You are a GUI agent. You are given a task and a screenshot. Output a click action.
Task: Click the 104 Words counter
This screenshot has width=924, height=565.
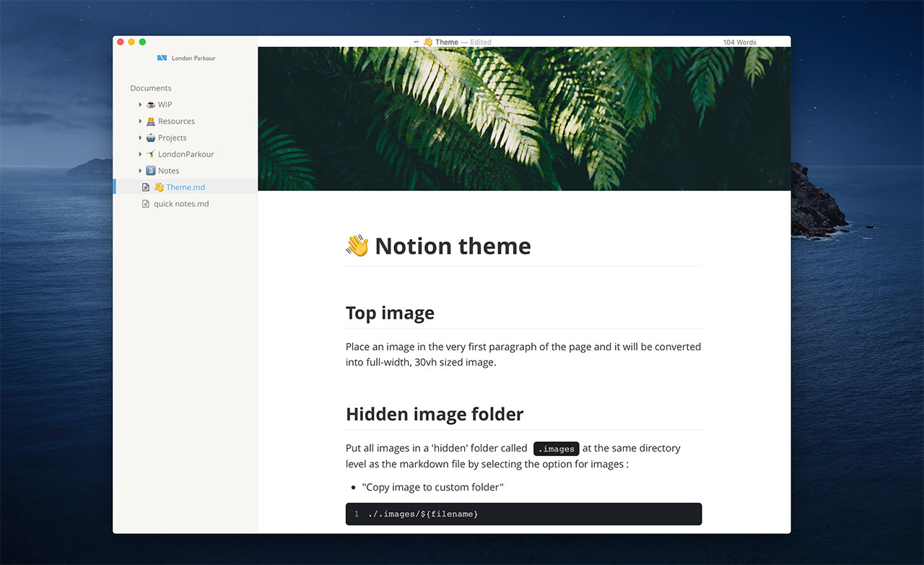739,42
